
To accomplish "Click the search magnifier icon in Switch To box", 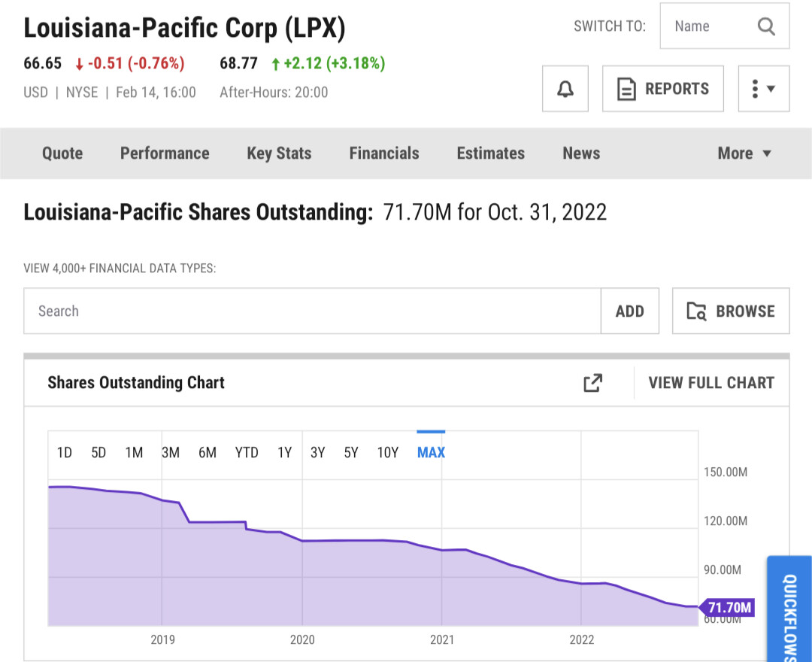I will [x=766, y=26].
